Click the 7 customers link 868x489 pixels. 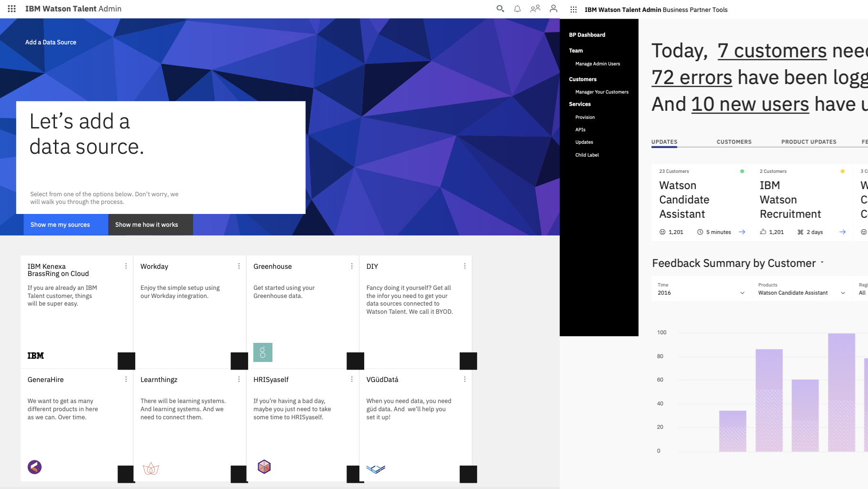click(772, 51)
